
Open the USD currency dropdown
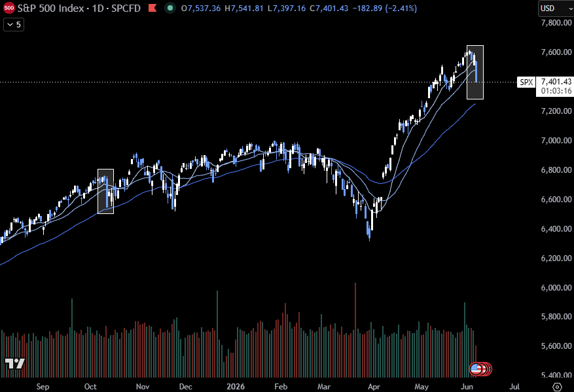[x=556, y=8]
